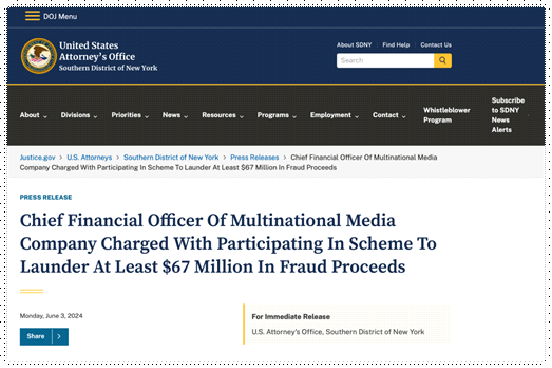The image size is (552, 368).
Task: Click Subscribe to SDNY News Alerts
Action: tap(508, 115)
